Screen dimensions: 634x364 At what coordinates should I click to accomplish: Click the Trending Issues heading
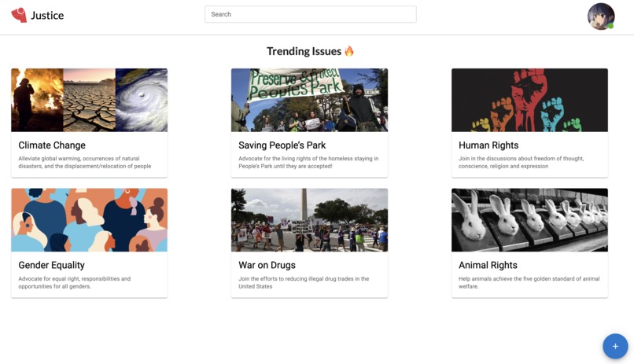coord(304,51)
